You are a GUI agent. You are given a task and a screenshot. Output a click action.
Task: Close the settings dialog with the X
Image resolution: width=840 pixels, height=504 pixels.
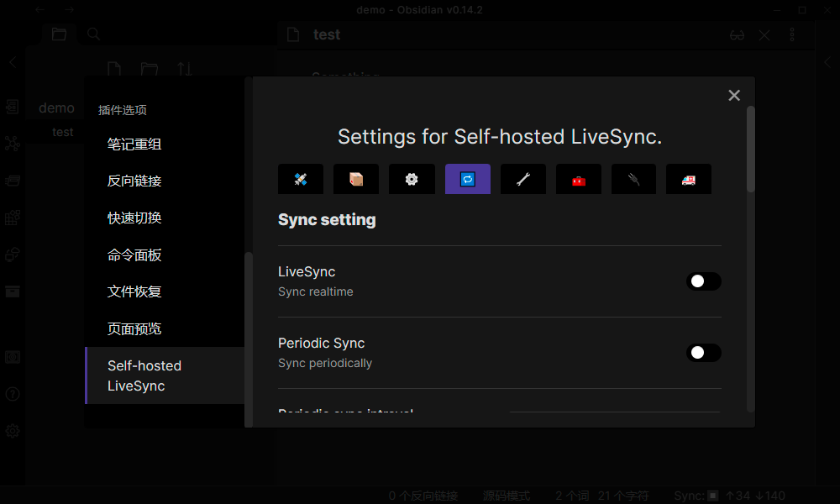(x=734, y=95)
